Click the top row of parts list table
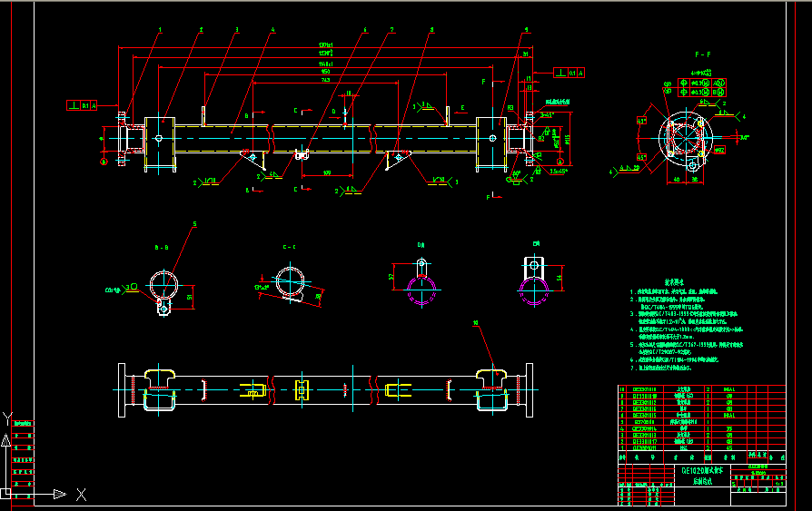 pos(699,388)
